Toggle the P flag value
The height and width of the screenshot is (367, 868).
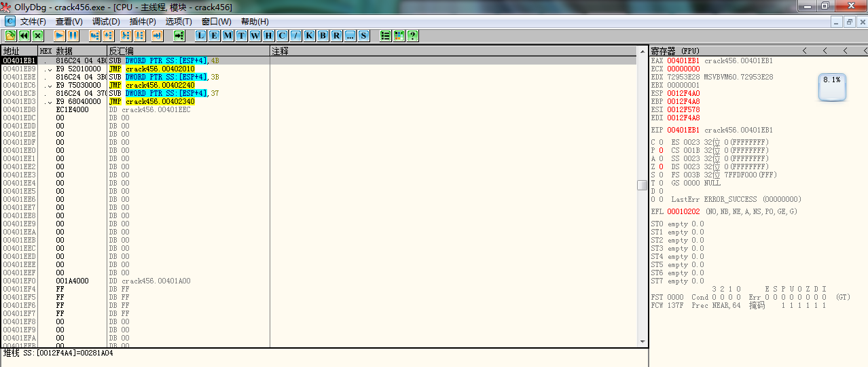pyautogui.click(x=661, y=150)
